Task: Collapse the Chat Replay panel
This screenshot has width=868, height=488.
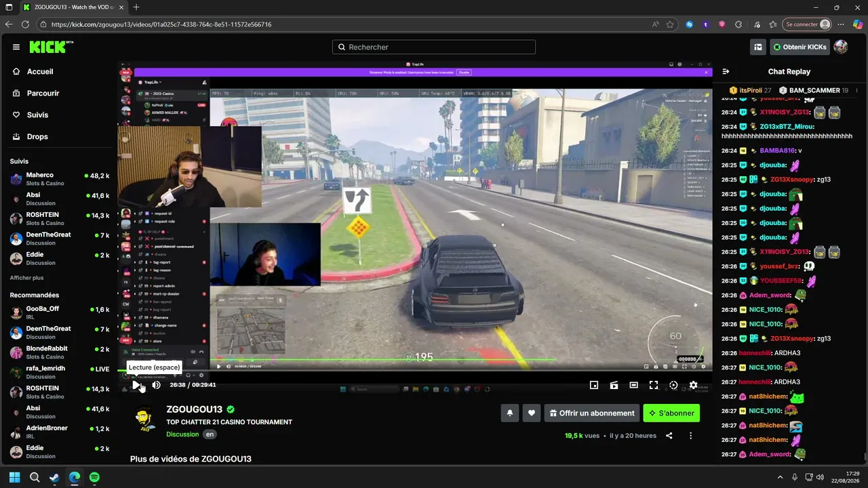Action: (x=726, y=71)
